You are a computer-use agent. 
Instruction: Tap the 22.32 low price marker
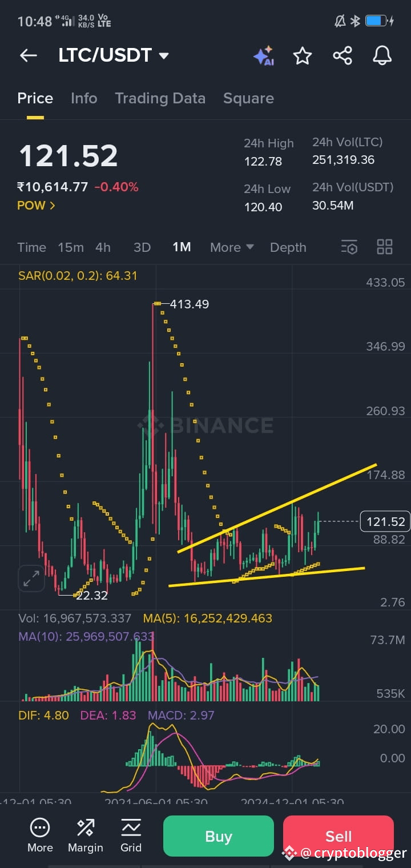(x=92, y=595)
